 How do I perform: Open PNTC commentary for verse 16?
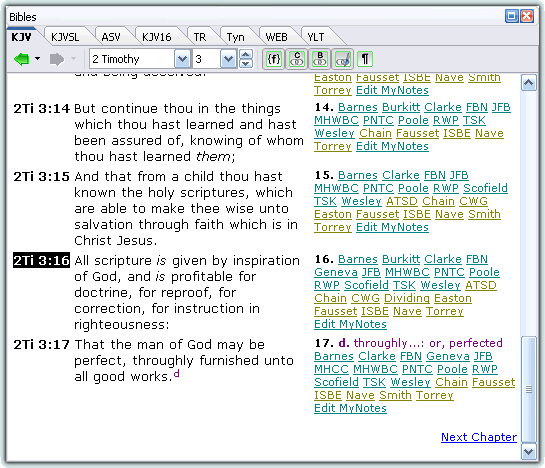(x=449, y=272)
